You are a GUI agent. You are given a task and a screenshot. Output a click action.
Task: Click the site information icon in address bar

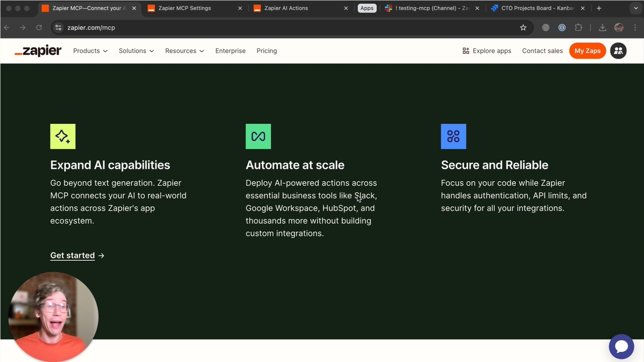[58, 27]
